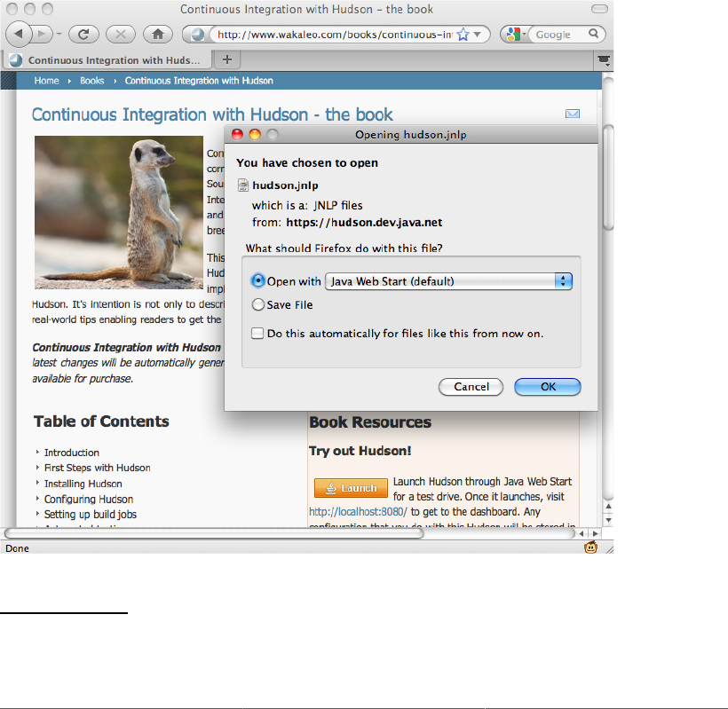Open the list all tabs button

[604, 60]
